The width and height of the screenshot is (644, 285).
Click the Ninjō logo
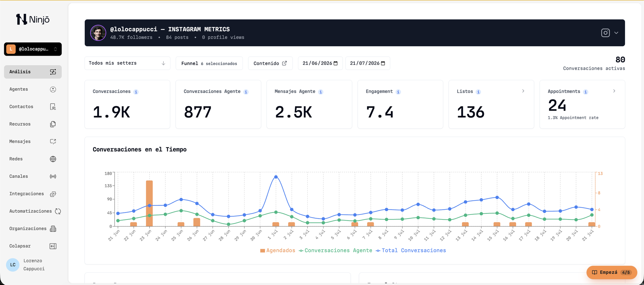(x=33, y=19)
